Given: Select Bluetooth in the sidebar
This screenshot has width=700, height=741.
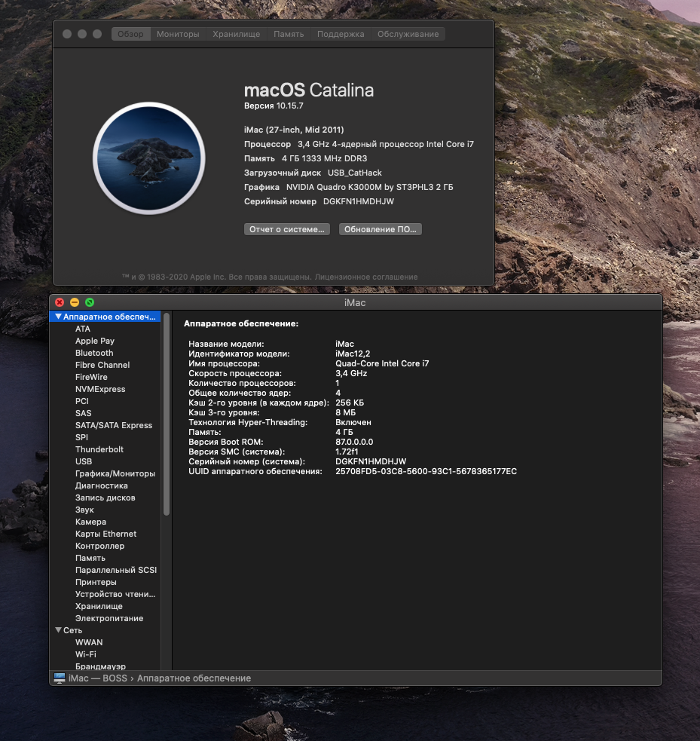Looking at the screenshot, I should (94, 353).
